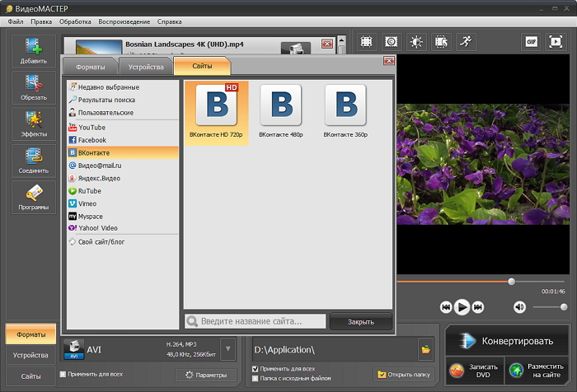Click Разместить на сайте button

pos(537,371)
